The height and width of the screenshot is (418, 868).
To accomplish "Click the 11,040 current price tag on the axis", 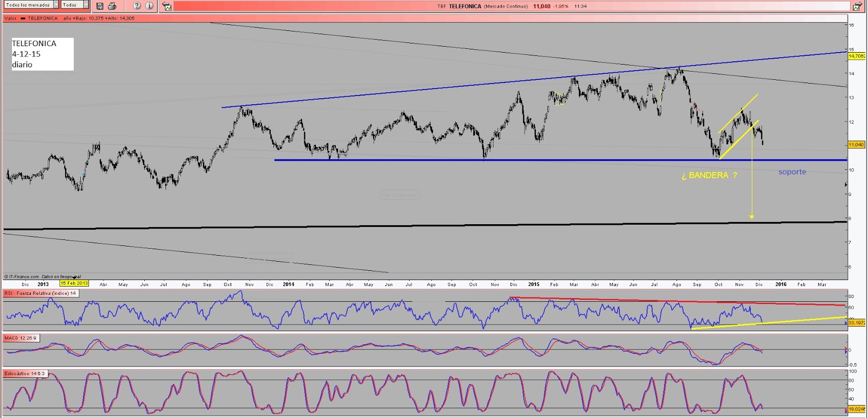I will pos(857,144).
